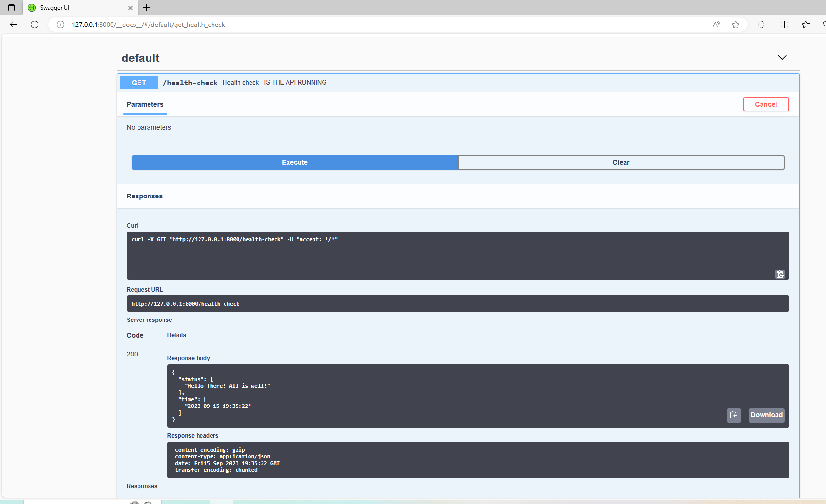View site information for 127.0.0.1
Image resolution: width=826 pixels, height=504 pixels.
click(x=61, y=25)
